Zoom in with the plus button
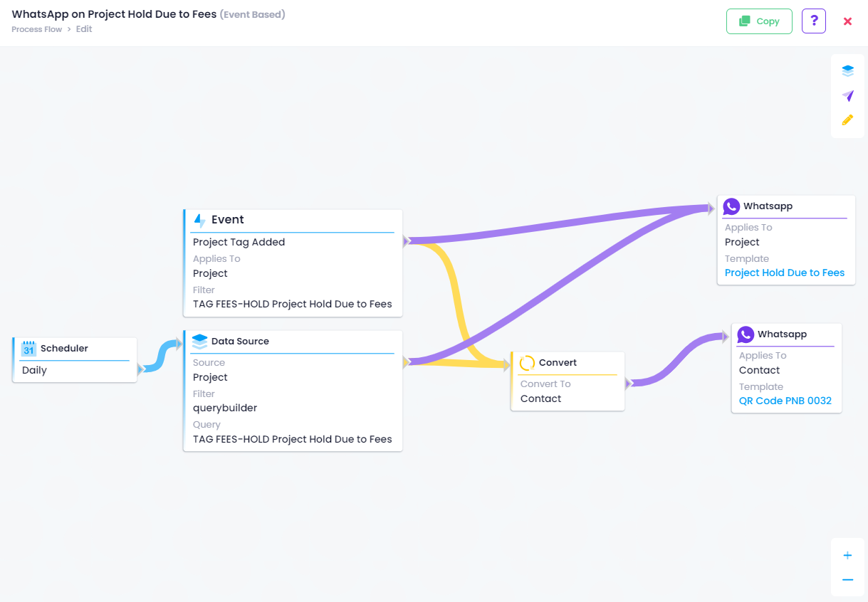The width and height of the screenshot is (868, 602). pos(847,556)
